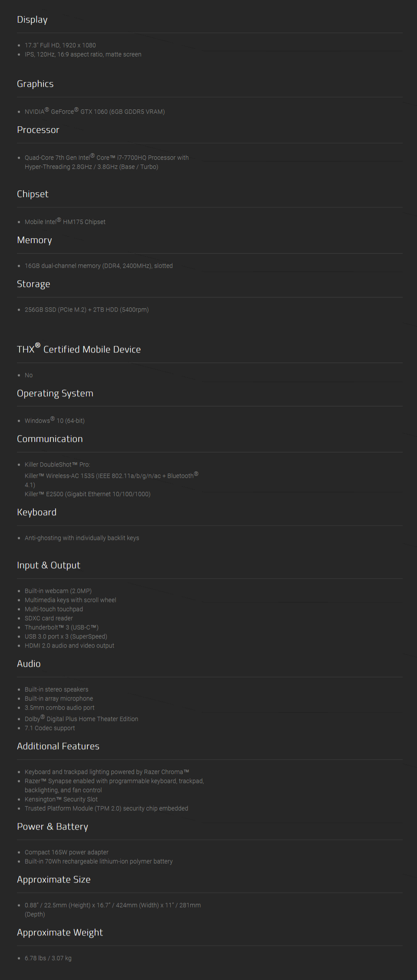Click the Storage section heading
The width and height of the screenshot is (417, 980).
pos(33,284)
